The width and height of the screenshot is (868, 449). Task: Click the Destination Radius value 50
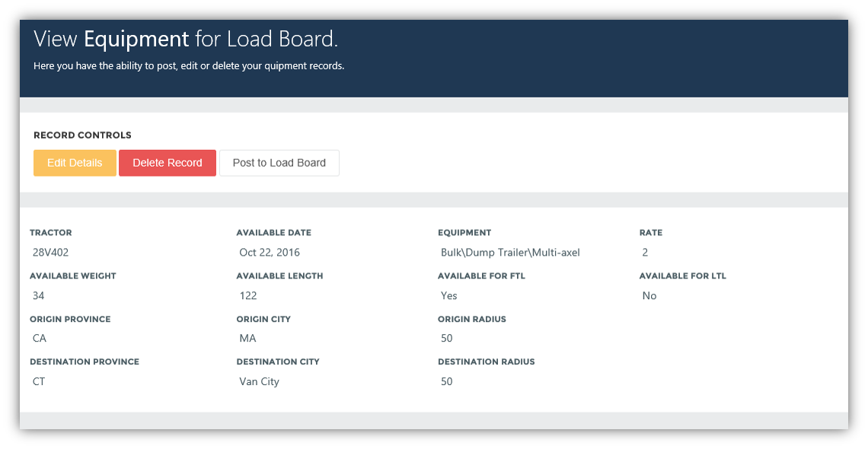(446, 381)
